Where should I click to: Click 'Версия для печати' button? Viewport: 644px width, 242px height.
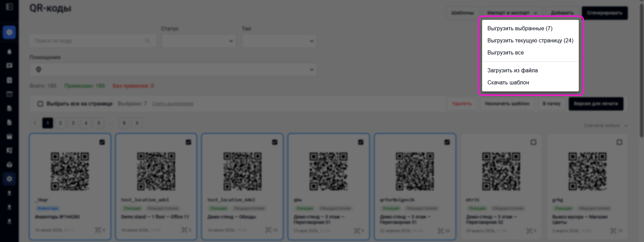[596, 104]
